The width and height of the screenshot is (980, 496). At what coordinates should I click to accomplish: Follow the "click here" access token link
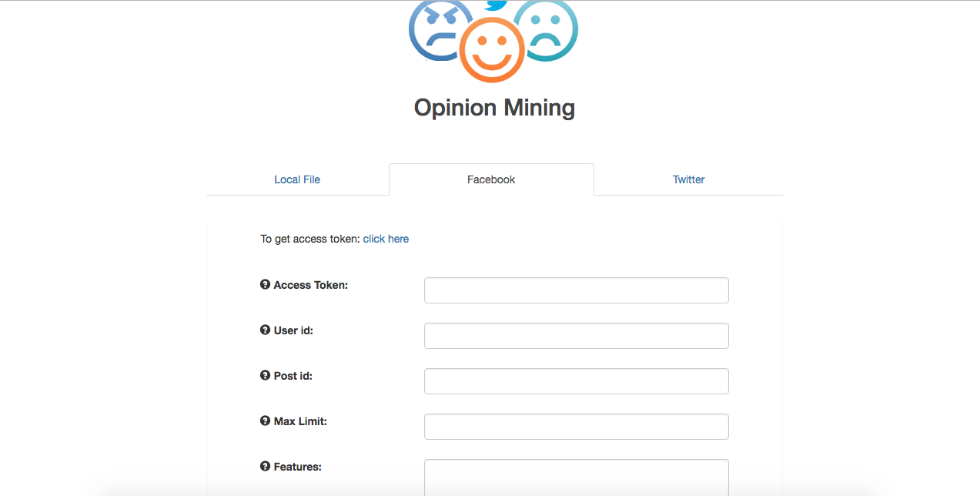(386, 239)
